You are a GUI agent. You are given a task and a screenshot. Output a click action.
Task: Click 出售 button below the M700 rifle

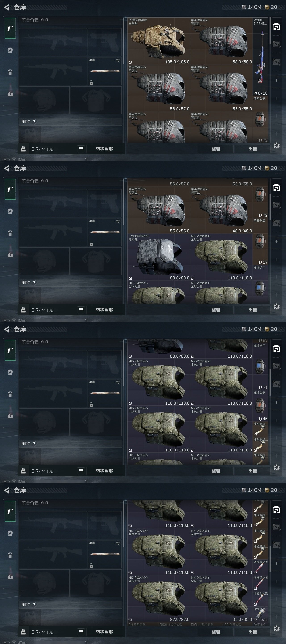coord(252,149)
